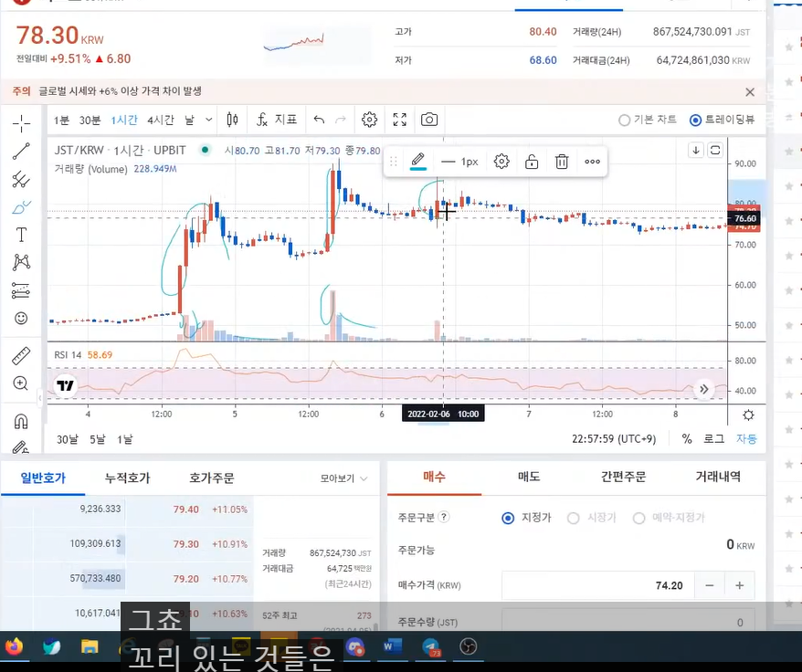Open Firefox from the taskbar

(15, 647)
